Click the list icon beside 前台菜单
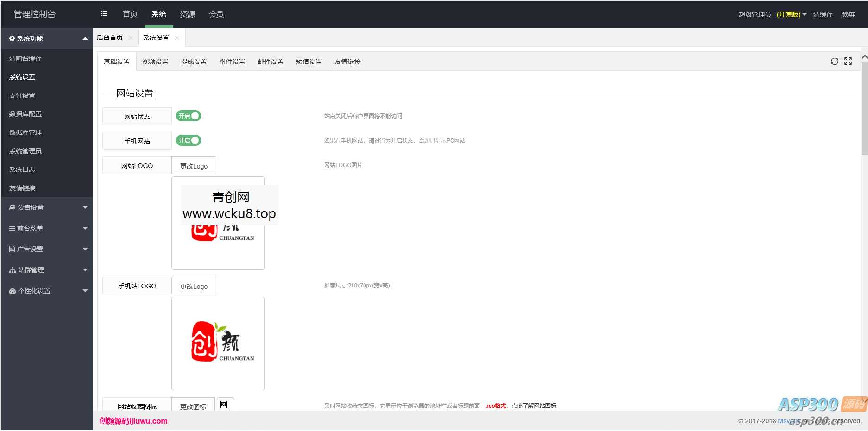Screen dimensions: 868x431 coord(12,228)
